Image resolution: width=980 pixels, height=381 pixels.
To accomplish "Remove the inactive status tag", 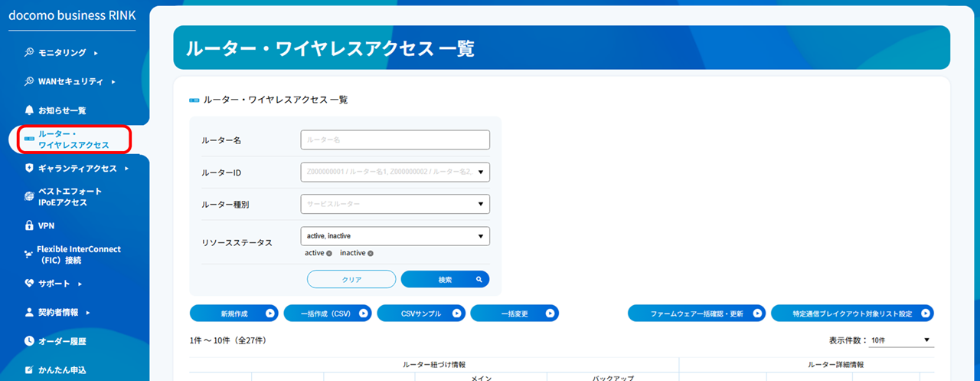I will [370, 254].
